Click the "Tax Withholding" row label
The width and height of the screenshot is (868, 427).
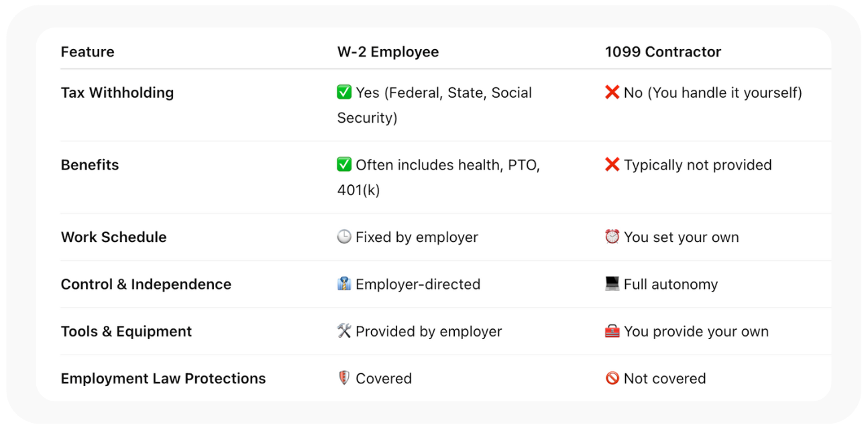click(117, 93)
